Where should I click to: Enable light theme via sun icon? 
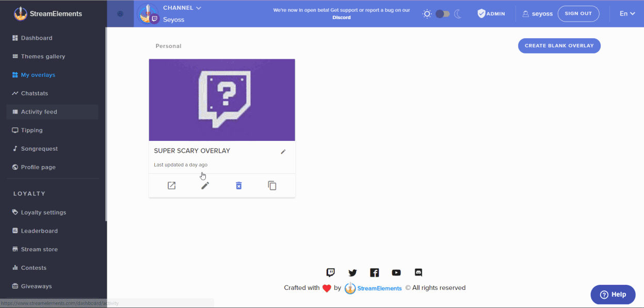pyautogui.click(x=427, y=13)
